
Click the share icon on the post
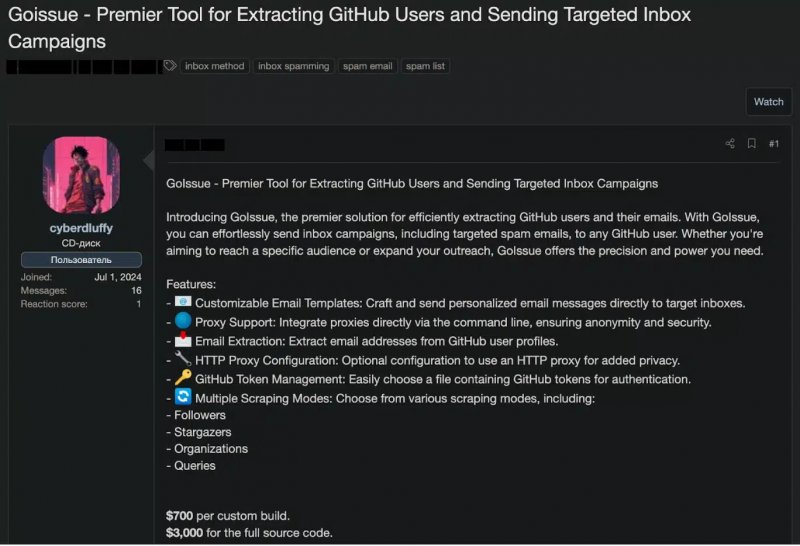pyautogui.click(x=730, y=144)
